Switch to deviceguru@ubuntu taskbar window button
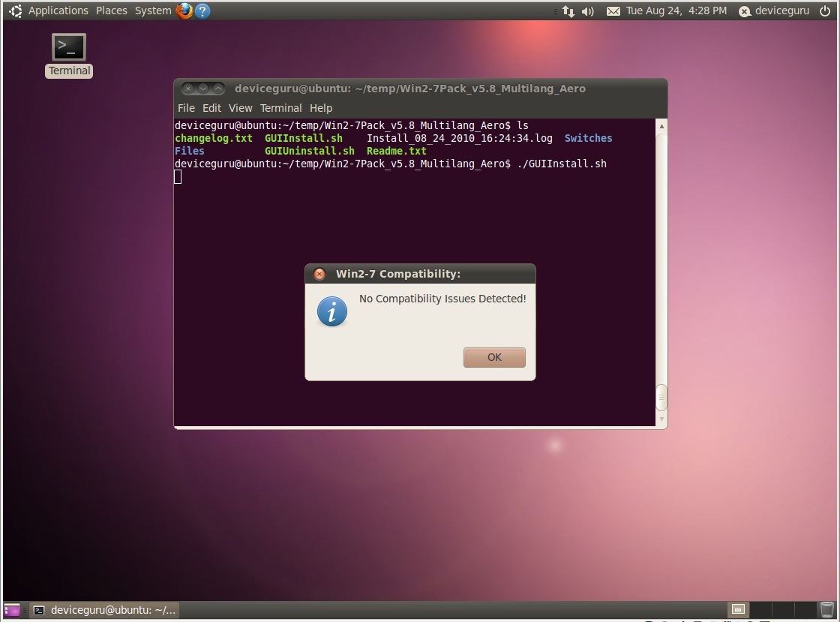The height and width of the screenshot is (622, 840). [x=104, y=610]
